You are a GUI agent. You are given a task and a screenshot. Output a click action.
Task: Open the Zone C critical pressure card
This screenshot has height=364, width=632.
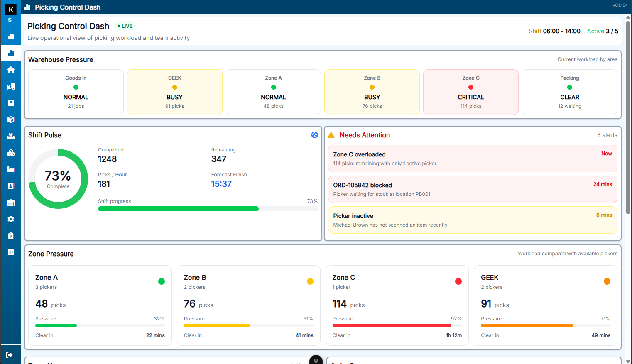coord(471,92)
